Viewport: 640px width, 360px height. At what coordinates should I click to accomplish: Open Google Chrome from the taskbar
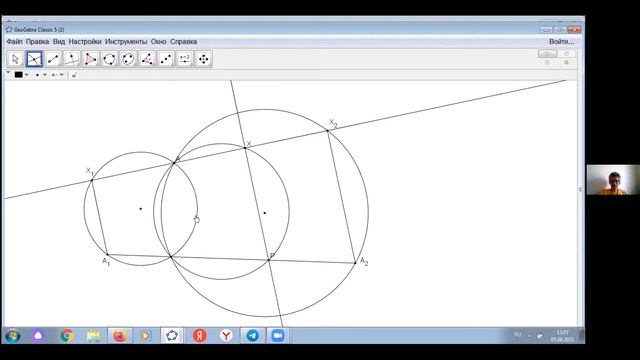(67, 336)
